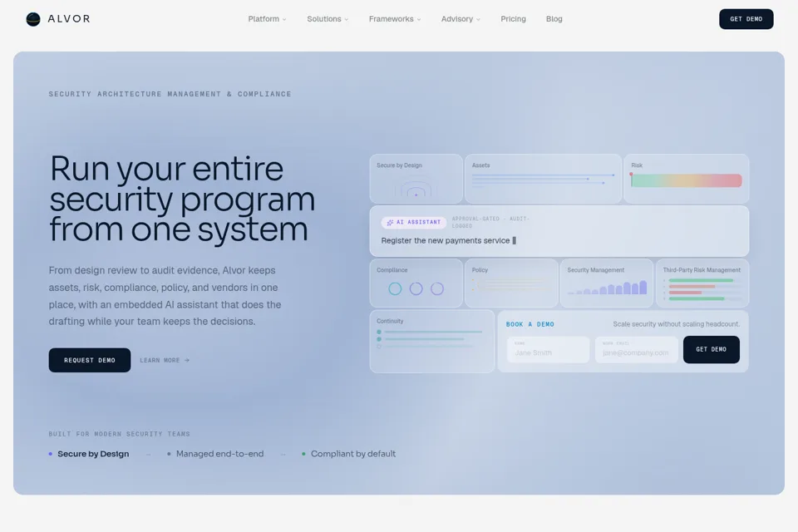Viewport: 798px width, 532px height.
Task: Click the work email input field
Action: pos(636,350)
